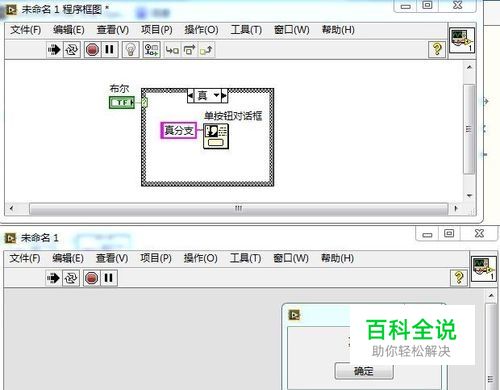
Task: Select the case selector terminal
Action: click(x=144, y=102)
